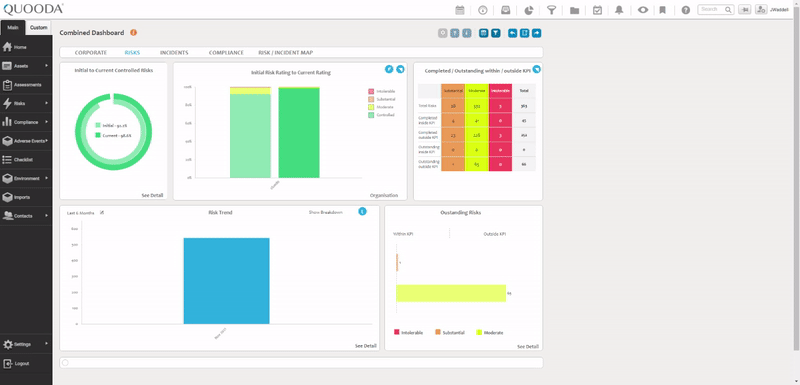Toggle Moderate legend in Outstanding Risks chart
The width and height of the screenshot is (800, 385).
tap(490, 332)
